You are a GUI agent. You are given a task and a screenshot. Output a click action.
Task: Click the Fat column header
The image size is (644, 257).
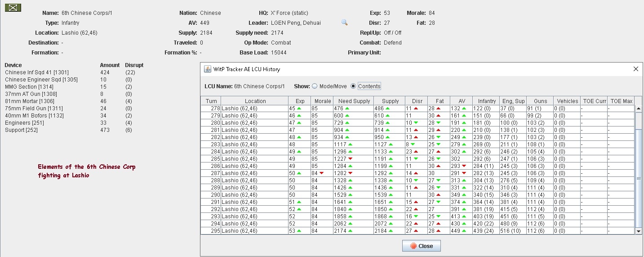tap(439, 101)
